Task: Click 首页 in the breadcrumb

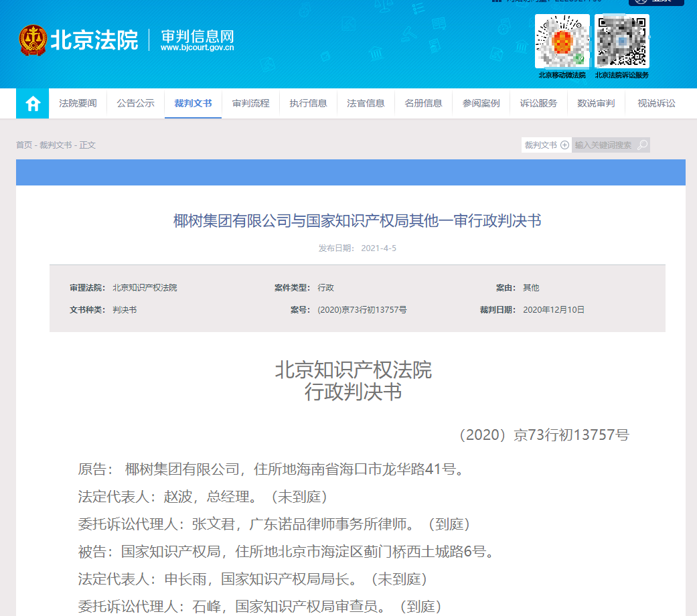Action: pyautogui.click(x=24, y=145)
